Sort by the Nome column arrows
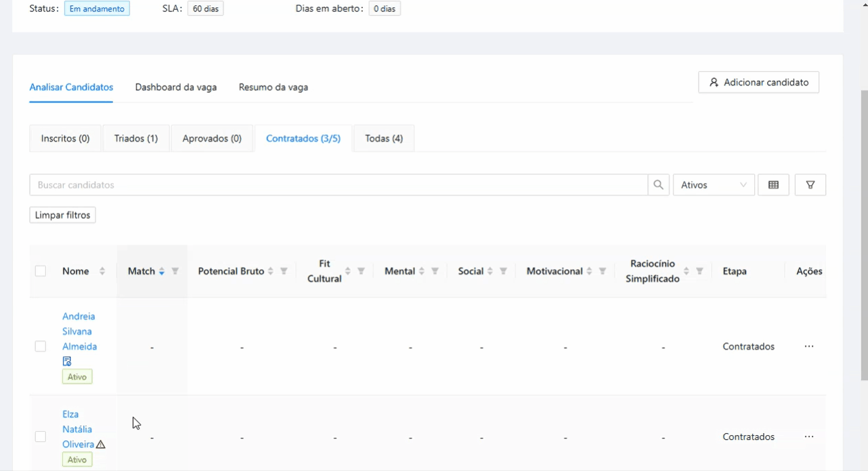Screen dimensions: 868x471 click(x=102, y=271)
